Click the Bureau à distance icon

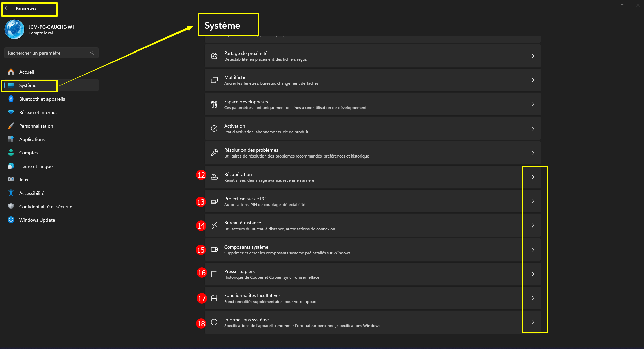(214, 225)
